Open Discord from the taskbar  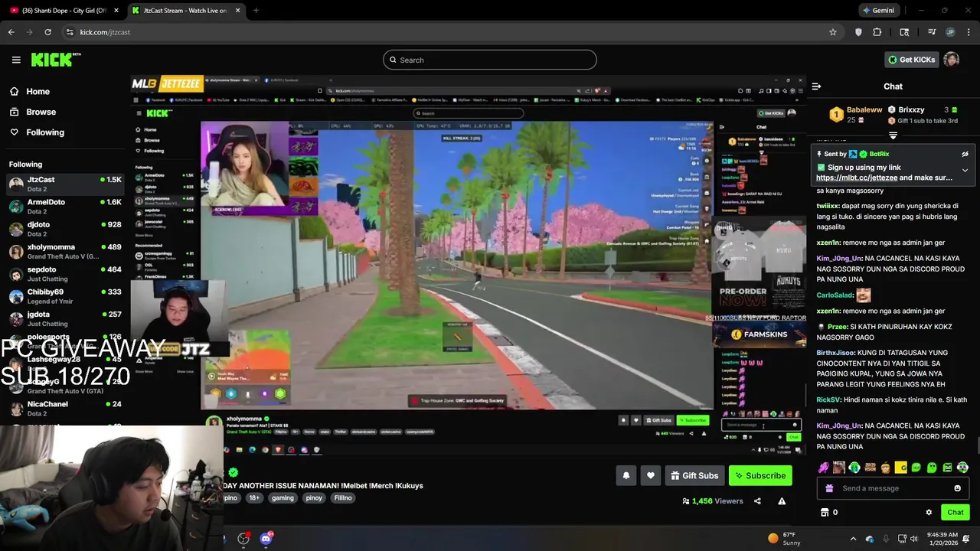[x=266, y=539]
